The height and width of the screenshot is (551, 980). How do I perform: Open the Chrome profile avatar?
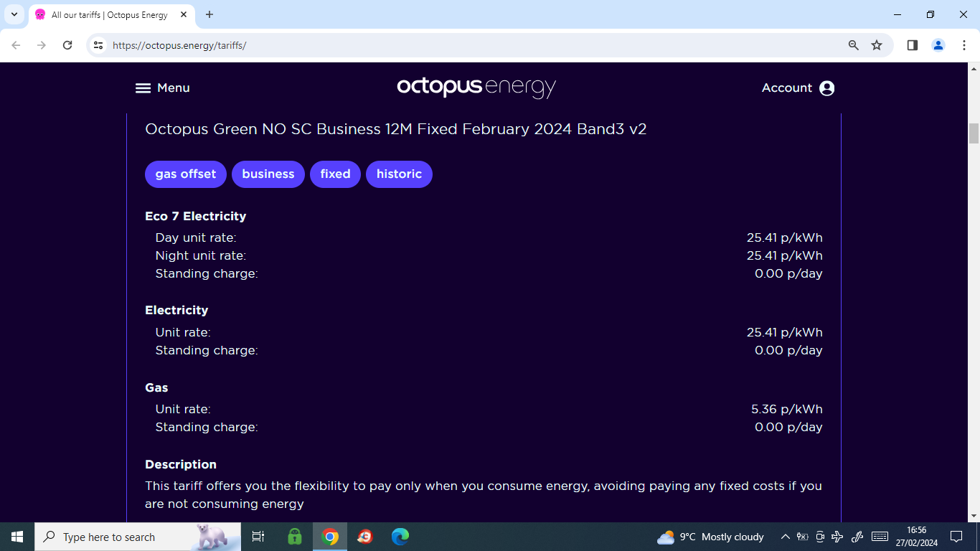[938, 45]
